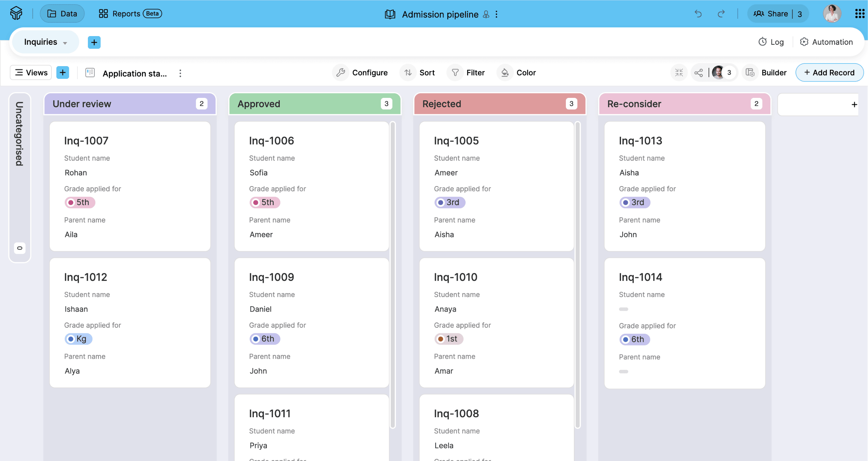868x461 pixels.
Task: Add a new kanban column
Action: point(854,104)
